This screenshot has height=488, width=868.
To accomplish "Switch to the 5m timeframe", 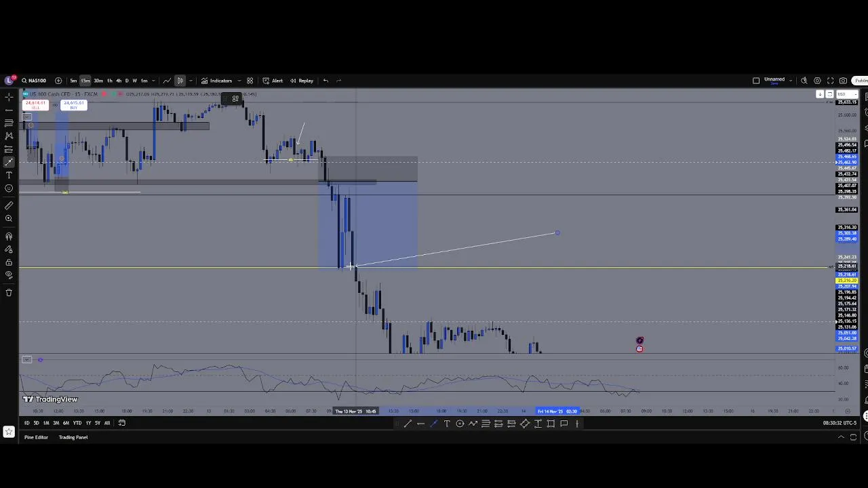I will pos(73,81).
